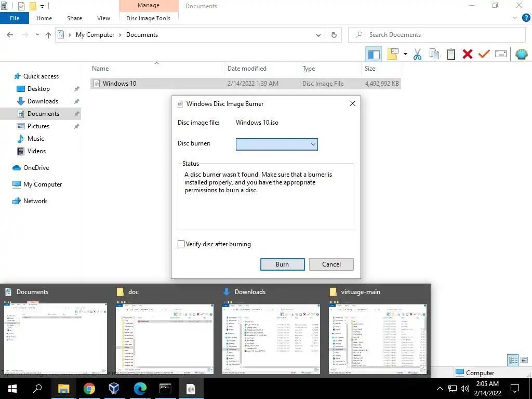The width and height of the screenshot is (532, 399).
Task: Switch to the details view icon
Action: 513,361
